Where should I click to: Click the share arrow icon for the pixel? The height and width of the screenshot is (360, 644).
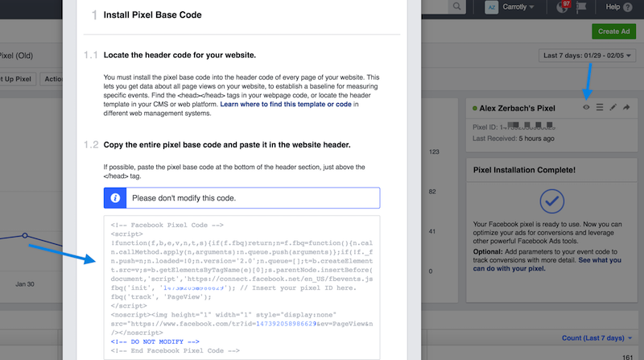tap(626, 107)
